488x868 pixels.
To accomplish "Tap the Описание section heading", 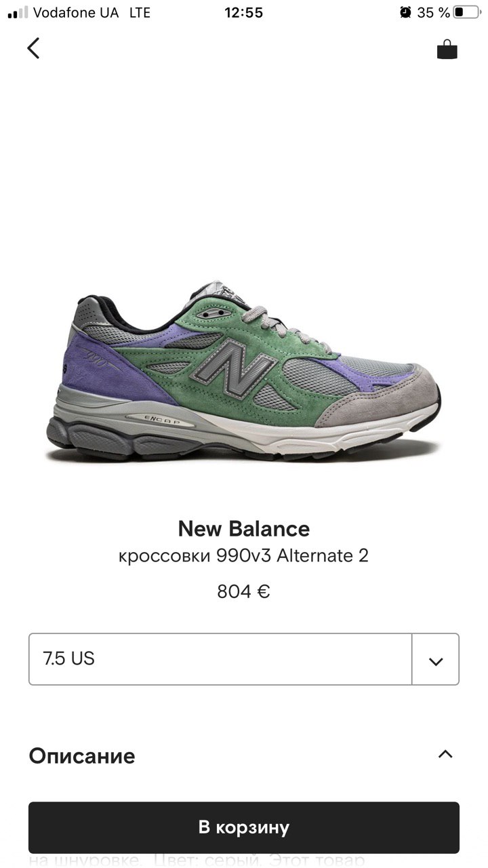I will click(82, 755).
